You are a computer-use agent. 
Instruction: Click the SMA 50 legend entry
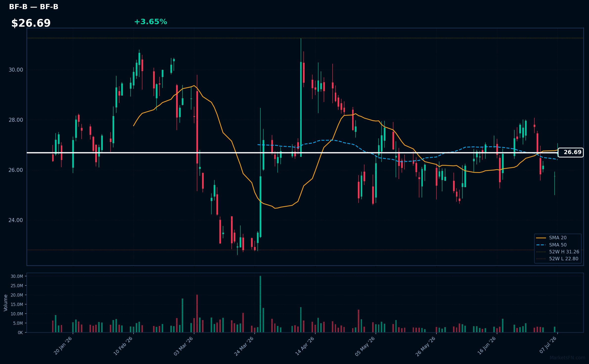coord(558,245)
